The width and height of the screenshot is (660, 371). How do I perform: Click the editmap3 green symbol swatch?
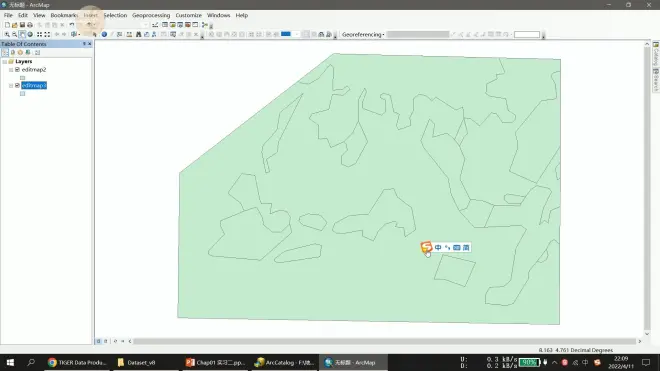coord(22,94)
